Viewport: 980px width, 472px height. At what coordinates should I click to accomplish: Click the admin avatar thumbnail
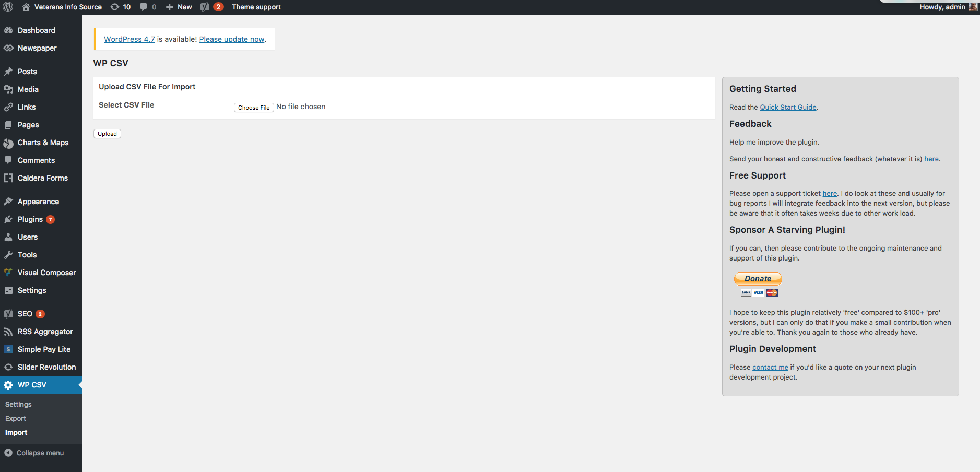(973, 7)
